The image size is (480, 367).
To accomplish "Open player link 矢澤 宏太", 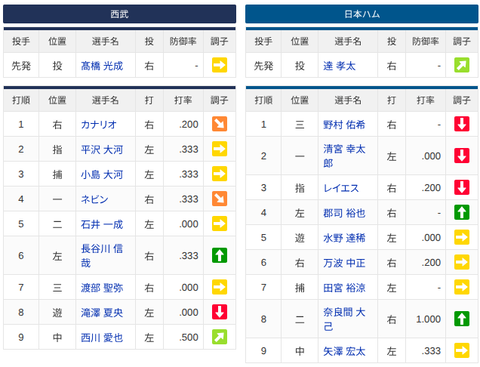I will (x=344, y=351).
